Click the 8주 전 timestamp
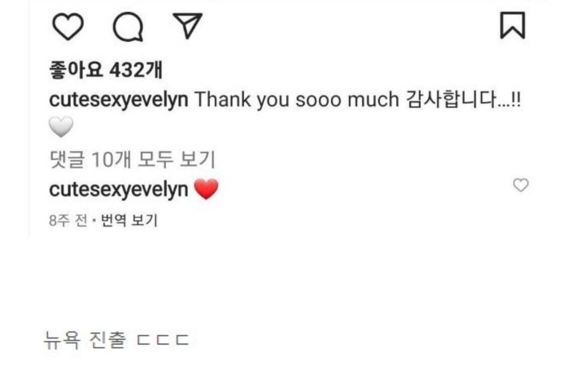The height and width of the screenshot is (385, 588). pyautogui.click(x=68, y=220)
